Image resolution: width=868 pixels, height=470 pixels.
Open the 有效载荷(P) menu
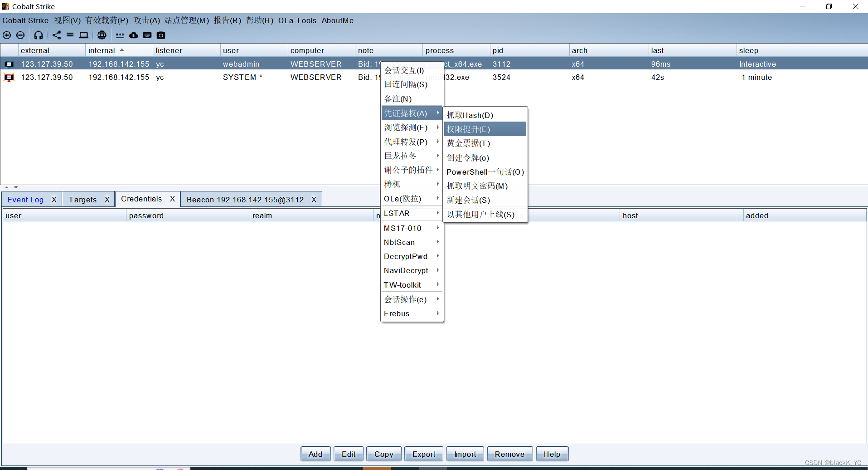pyautogui.click(x=107, y=20)
